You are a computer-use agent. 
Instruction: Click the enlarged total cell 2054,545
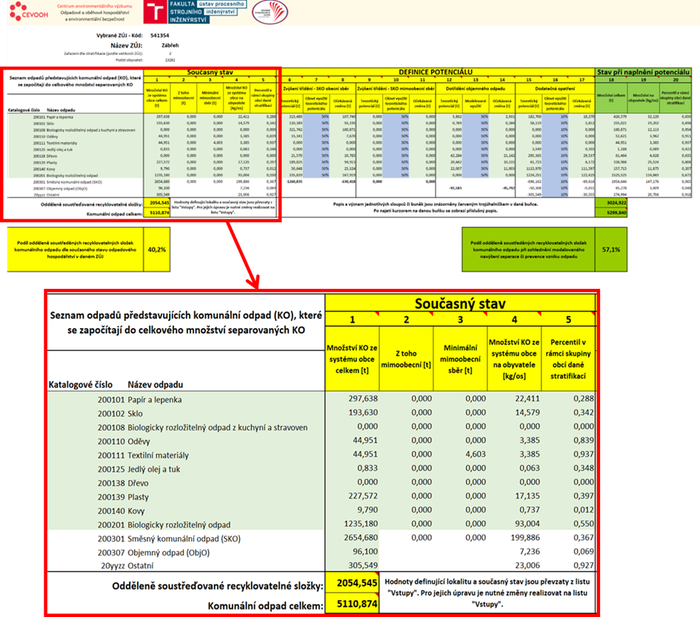355,582
